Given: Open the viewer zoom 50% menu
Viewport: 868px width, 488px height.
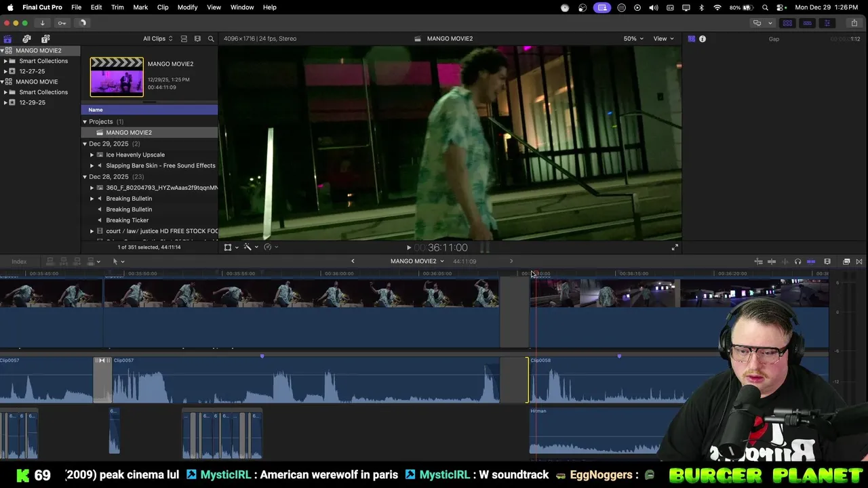Looking at the screenshot, I should [x=633, y=39].
